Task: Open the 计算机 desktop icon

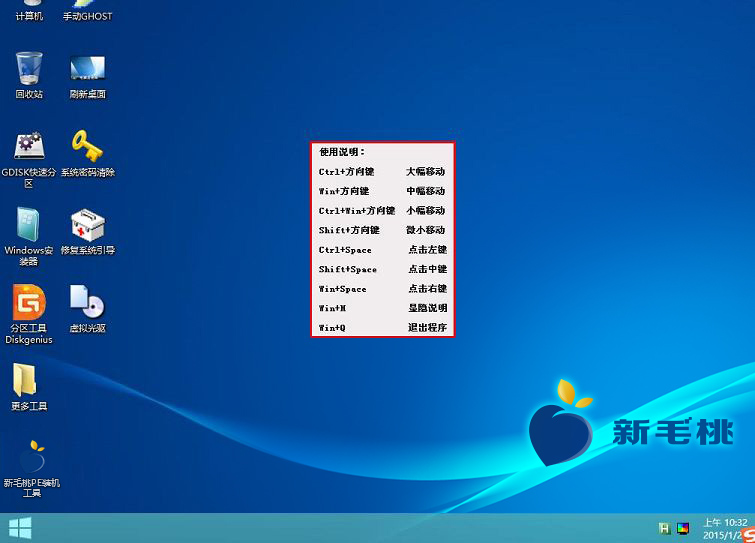Action: click(29, 11)
